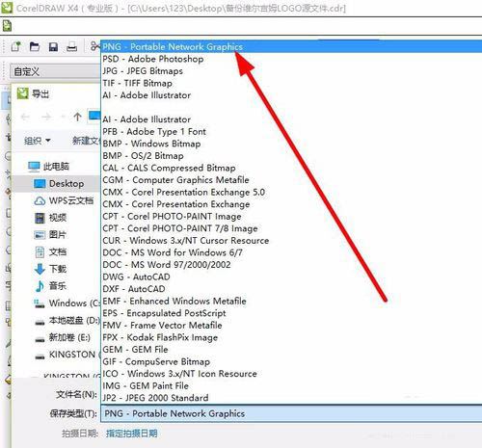Choose TIF - TIFF Bitmap format
This screenshot has height=448, width=482.
(137, 83)
